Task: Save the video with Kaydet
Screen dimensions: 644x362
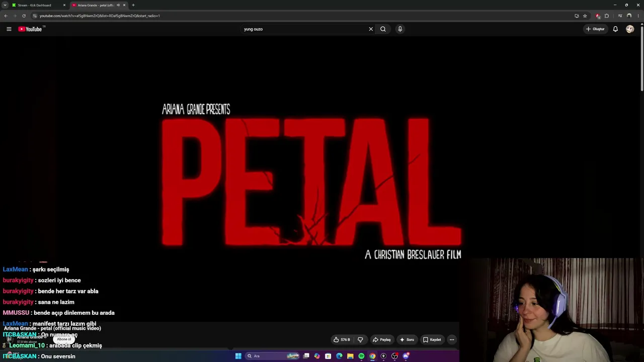Action: (432, 340)
